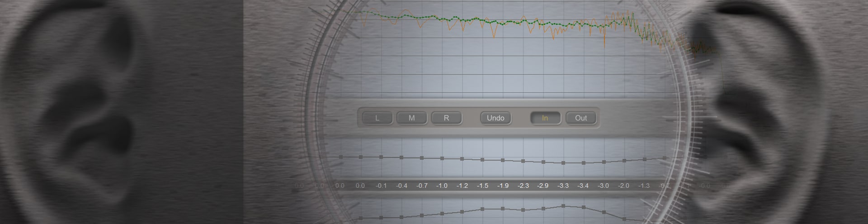Switch monitoring to Out

[581, 118]
